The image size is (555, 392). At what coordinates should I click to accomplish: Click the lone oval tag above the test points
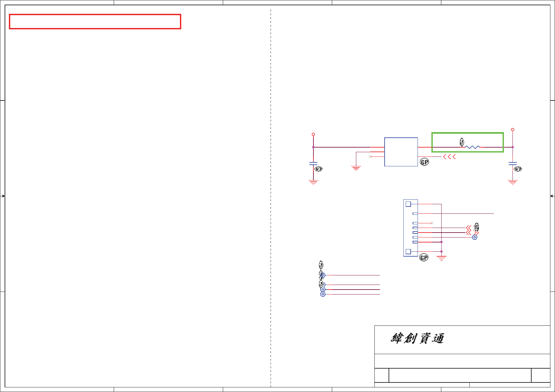[321, 265]
